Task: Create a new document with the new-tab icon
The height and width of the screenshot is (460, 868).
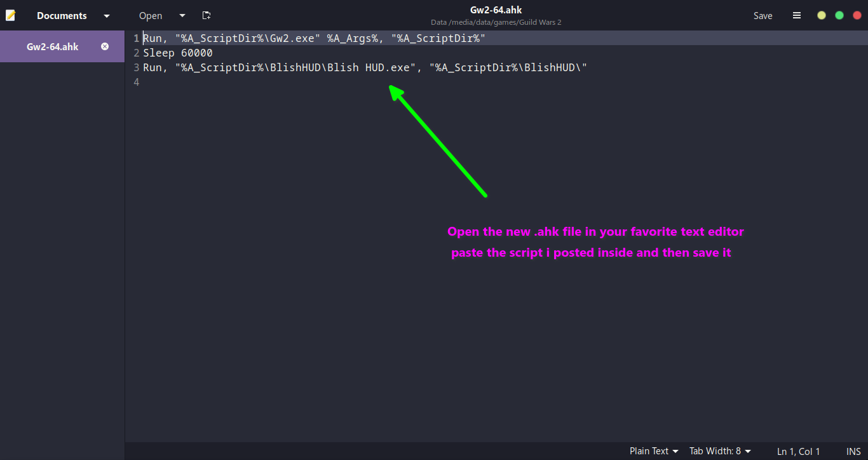Action: point(207,15)
